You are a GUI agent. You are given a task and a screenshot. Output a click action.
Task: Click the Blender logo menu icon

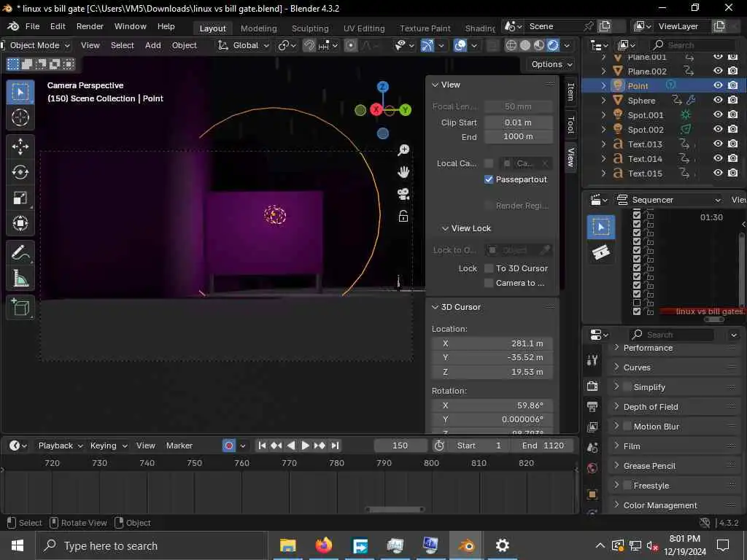point(13,26)
